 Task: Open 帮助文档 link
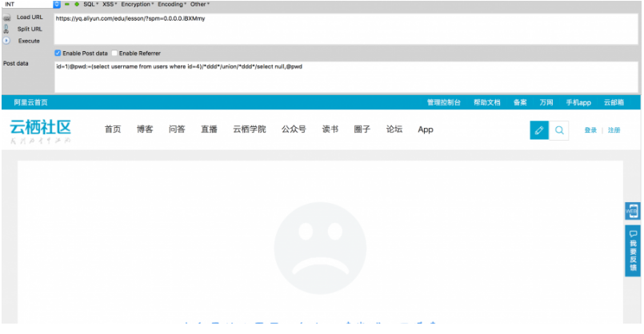(x=487, y=102)
